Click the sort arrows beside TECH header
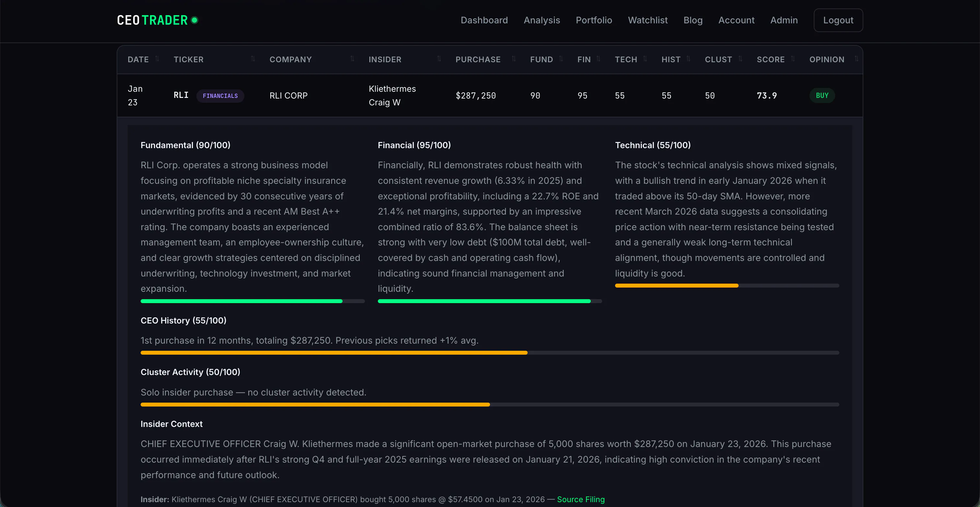 [x=645, y=59]
